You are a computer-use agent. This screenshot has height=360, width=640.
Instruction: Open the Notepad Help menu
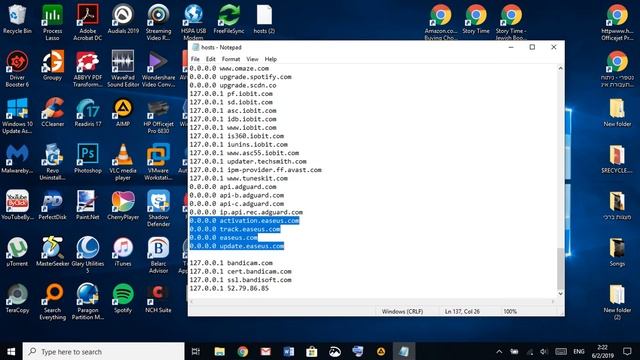click(x=271, y=59)
